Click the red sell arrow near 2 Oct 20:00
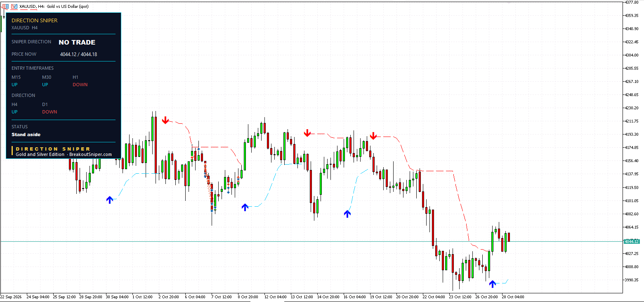Screen dimensions: 644x302 [165, 120]
